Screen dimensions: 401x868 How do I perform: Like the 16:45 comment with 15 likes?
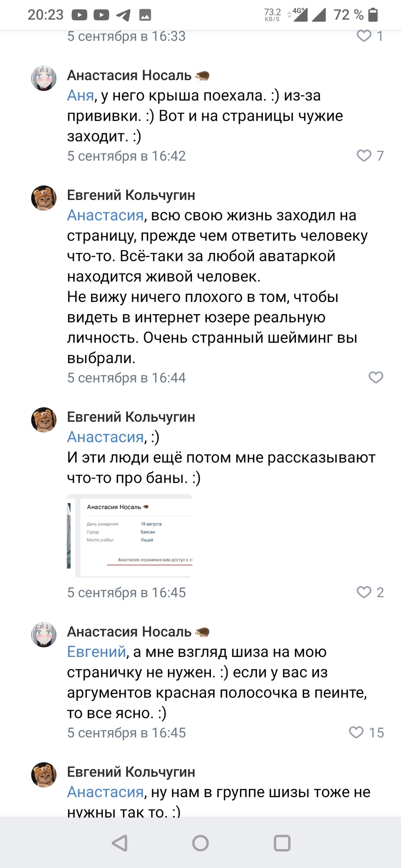(x=356, y=732)
